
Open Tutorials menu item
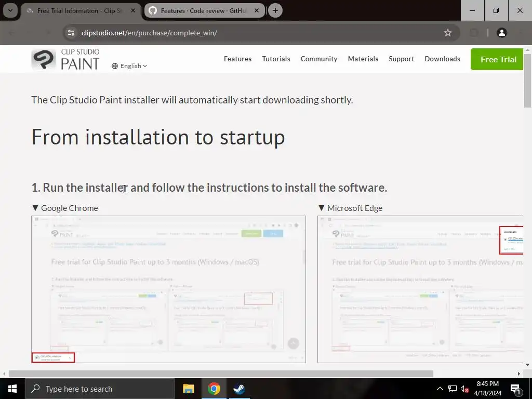[276, 59]
